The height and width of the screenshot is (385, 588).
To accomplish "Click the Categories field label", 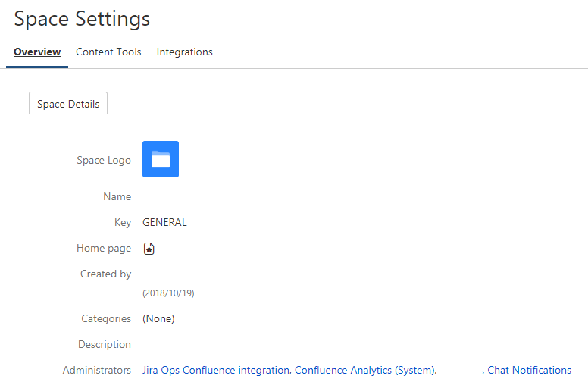I will point(106,318).
